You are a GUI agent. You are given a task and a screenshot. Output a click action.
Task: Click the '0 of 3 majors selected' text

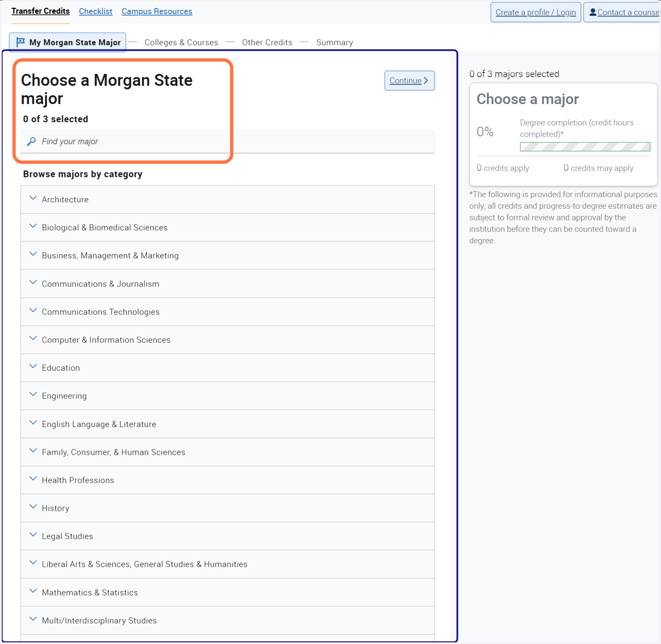[x=514, y=74]
